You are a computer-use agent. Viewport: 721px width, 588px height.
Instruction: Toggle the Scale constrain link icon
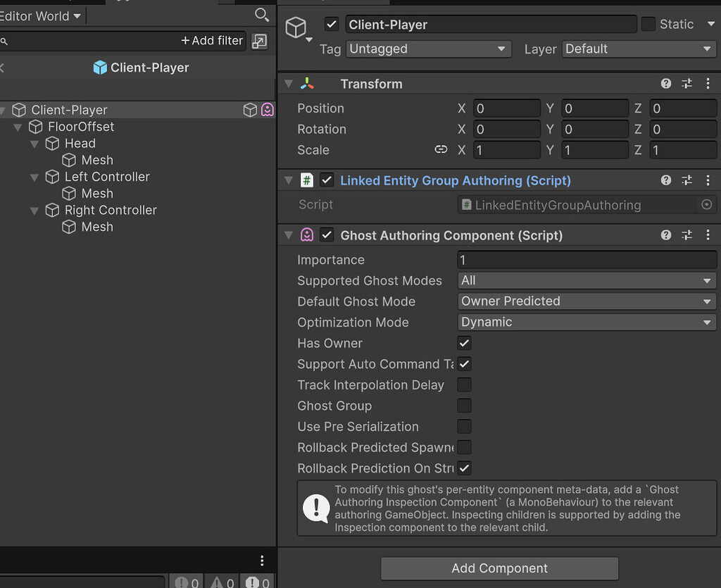pyautogui.click(x=441, y=149)
